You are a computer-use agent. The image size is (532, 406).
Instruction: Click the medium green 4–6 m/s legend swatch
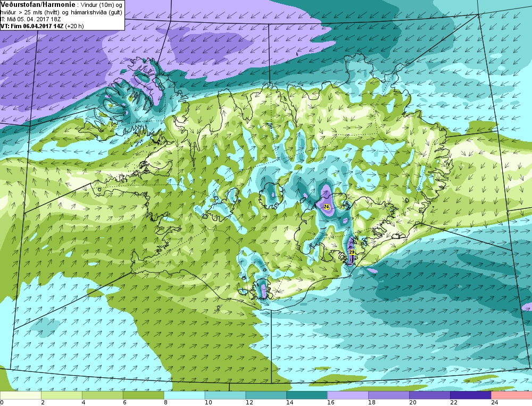coord(103,395)
